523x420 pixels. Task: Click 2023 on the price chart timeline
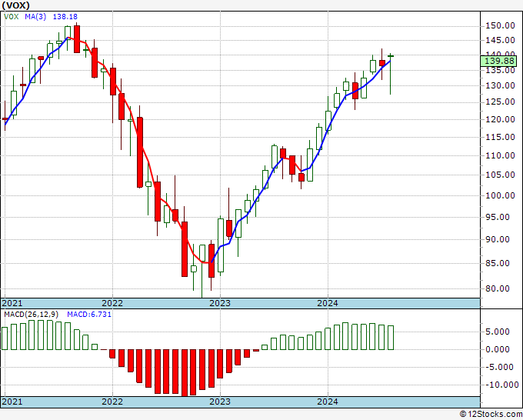220,303
